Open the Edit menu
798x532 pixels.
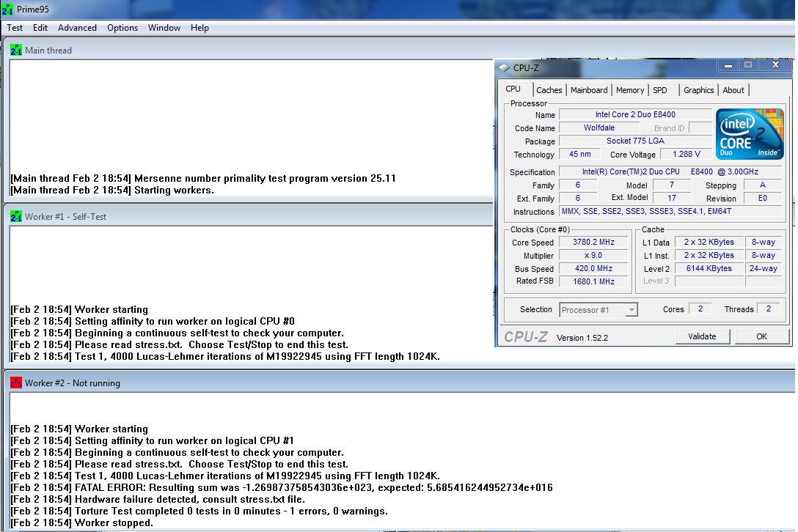tap(40, 27)
